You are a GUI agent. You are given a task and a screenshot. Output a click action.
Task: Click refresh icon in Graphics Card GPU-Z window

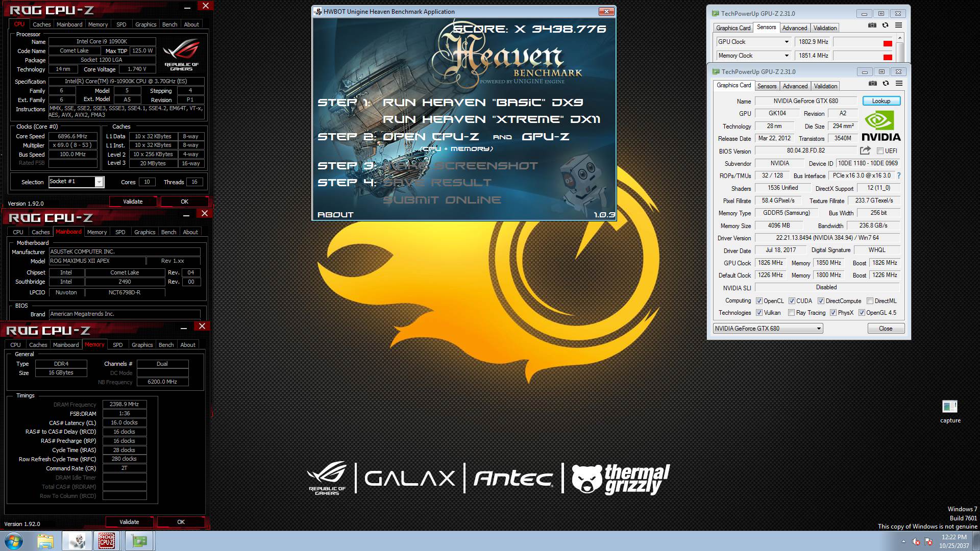point(886,84)
